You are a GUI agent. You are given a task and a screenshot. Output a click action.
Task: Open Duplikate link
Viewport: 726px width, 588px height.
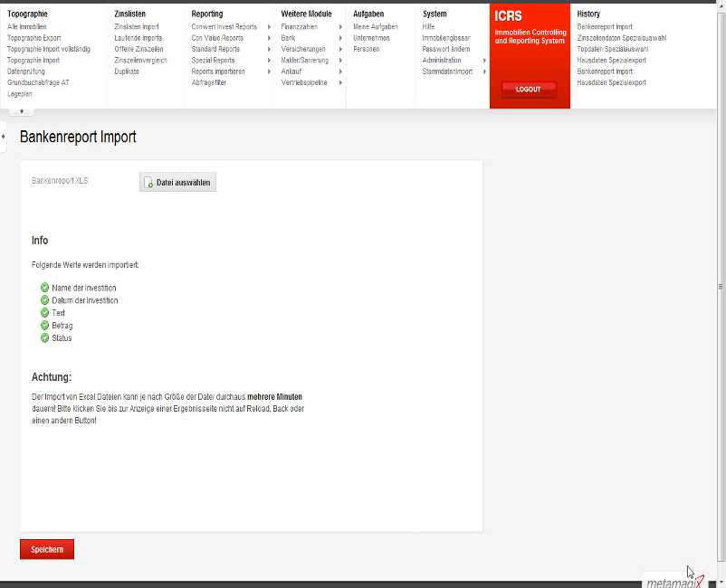127,71
